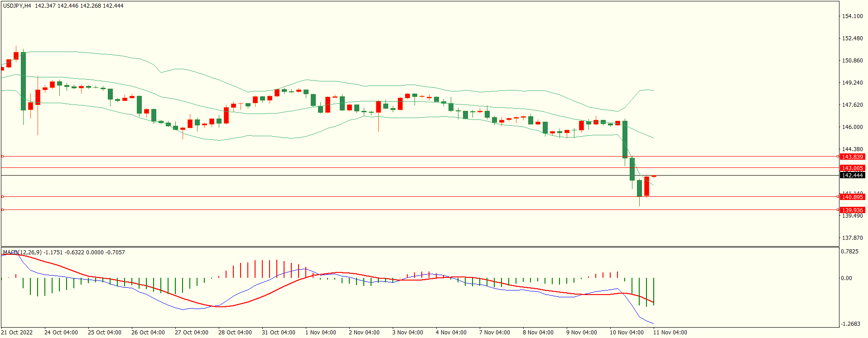
Task: Click the 28 Oct 04:00 time label
Action: pyautogui.click(x=235, y=332)
